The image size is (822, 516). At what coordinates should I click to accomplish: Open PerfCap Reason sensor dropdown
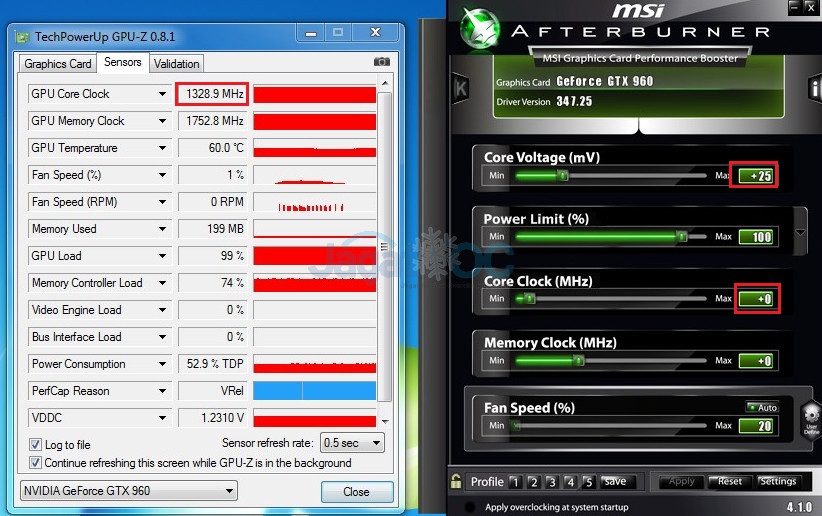tap(163, 391)
